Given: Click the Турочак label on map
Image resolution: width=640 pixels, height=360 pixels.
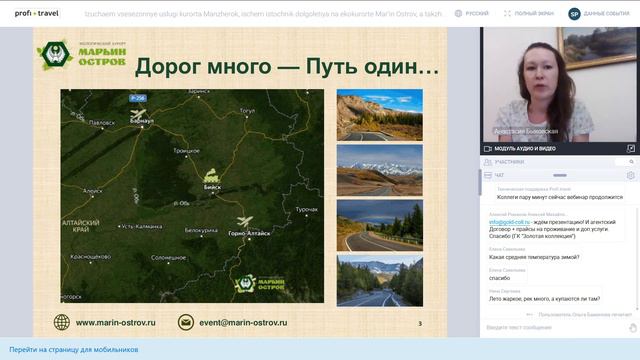Looking at the screenshot, I should pyautogui.click(x=307, y=209).
